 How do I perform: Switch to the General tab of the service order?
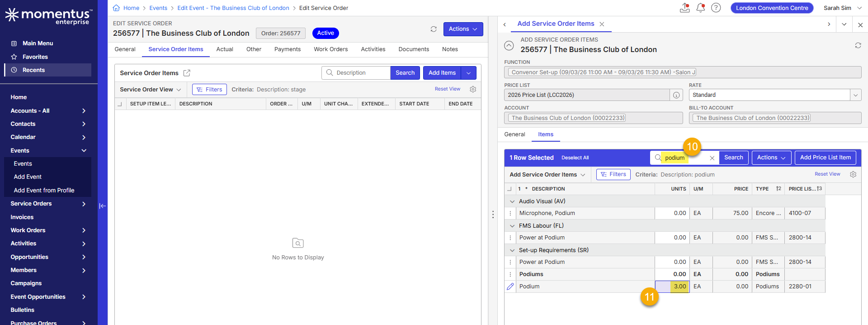(125, 49)
